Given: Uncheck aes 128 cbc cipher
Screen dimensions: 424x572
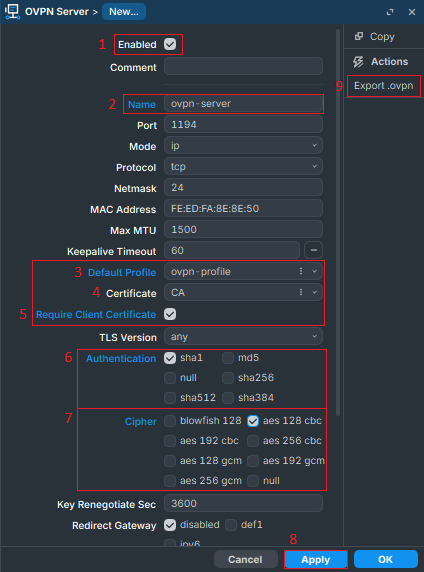Looking at the screenshot, I should pos(253,421).
